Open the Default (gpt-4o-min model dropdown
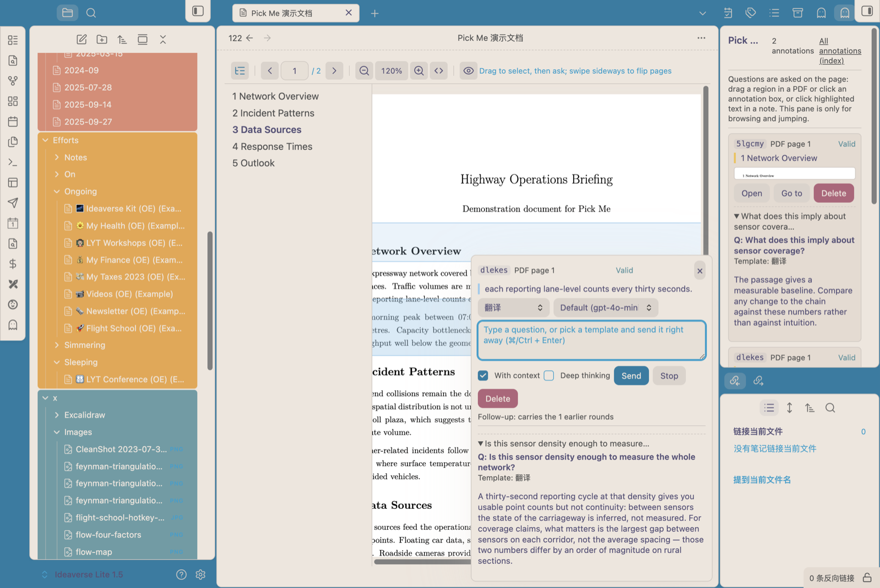 pos(606,308)
